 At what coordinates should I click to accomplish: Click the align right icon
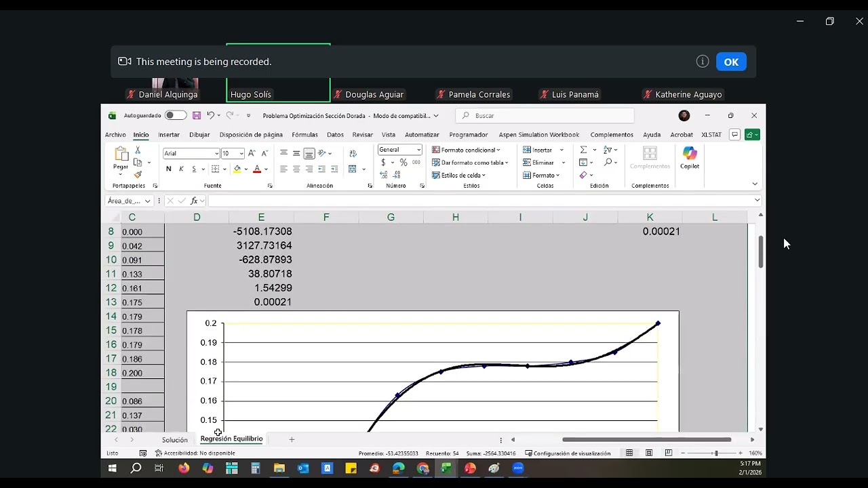(x=309, y=169)
